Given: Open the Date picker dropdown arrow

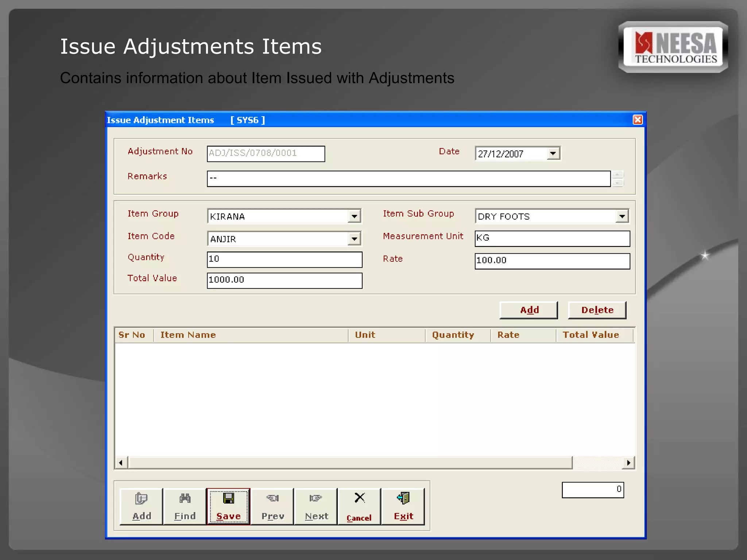Looking at the screenshot, I should [553, 153].
